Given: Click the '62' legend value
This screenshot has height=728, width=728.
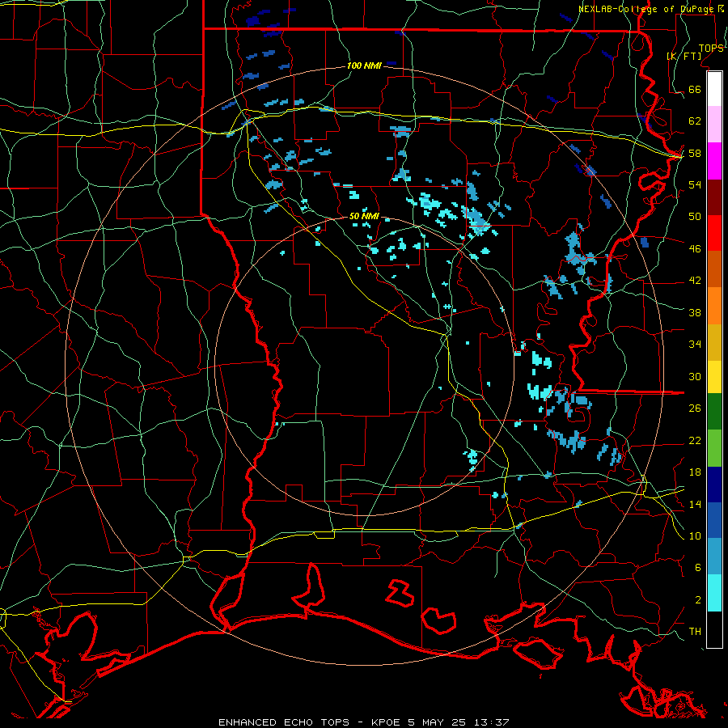Looking at the screenshot, I should coord(695,121).
